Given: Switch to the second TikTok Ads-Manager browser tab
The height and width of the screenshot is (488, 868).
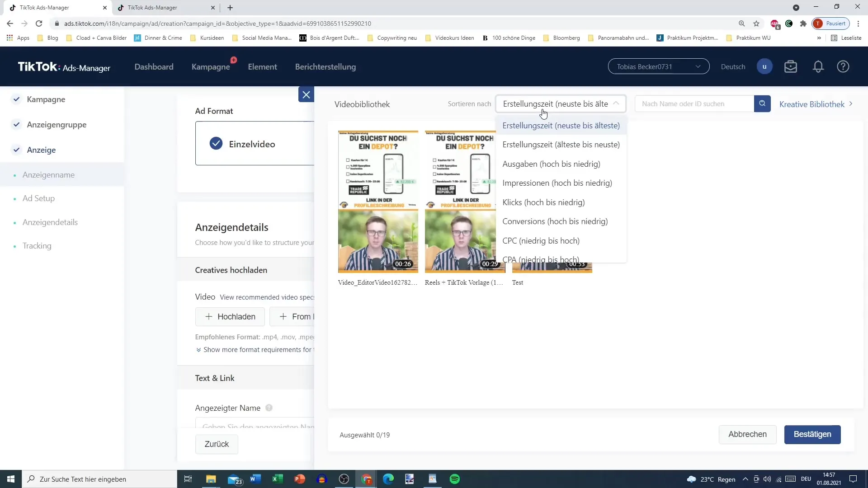Looking at the screenshot, I should pyautogui.click(x=165, y=8).
